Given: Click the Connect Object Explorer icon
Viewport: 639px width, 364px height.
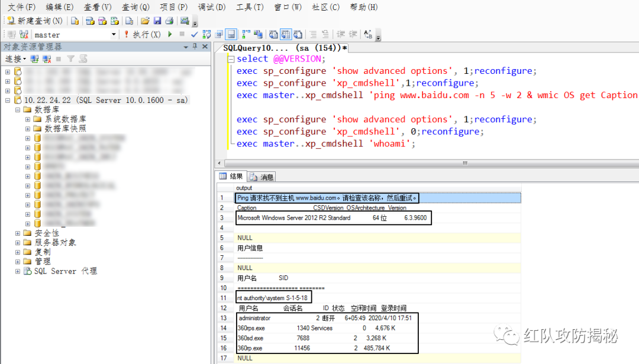Looking at the screenshot, I should coord(35,59).
